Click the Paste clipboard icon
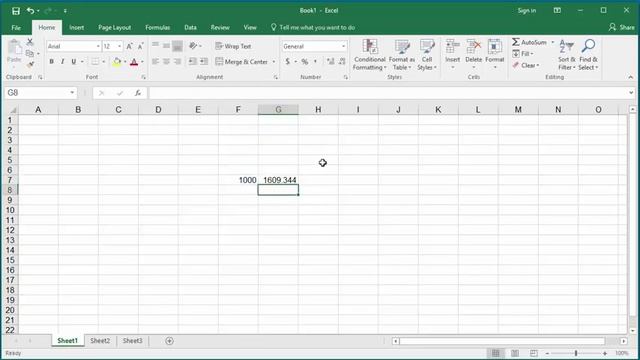This screenshot has width=640, height=360. tap(14, 47)
